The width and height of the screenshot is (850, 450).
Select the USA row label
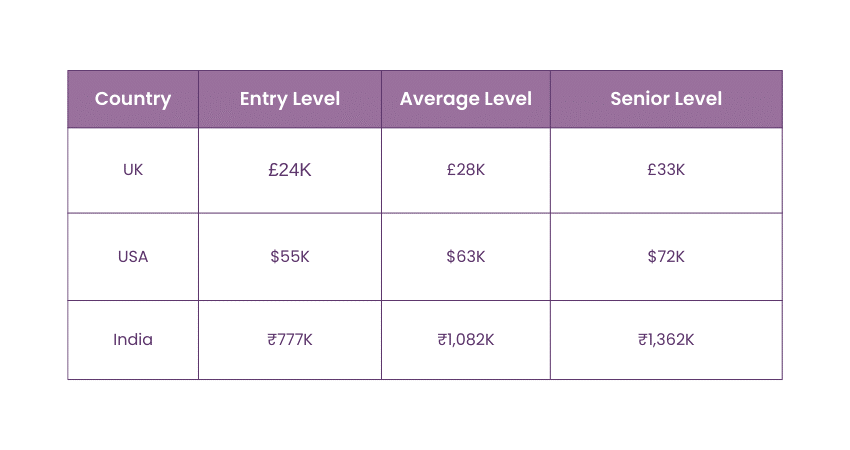click(x=133, y=257)
